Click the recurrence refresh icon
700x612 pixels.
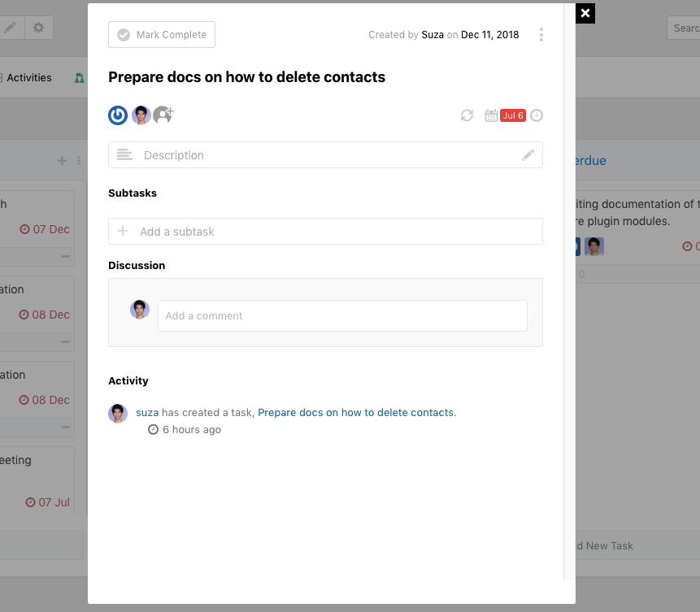(467, 115)
